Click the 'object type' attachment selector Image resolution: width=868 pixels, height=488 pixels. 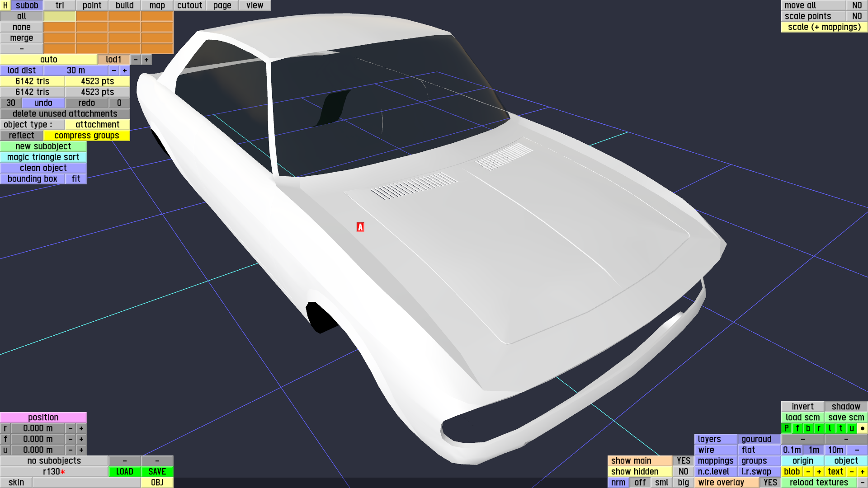coord(97,125)
